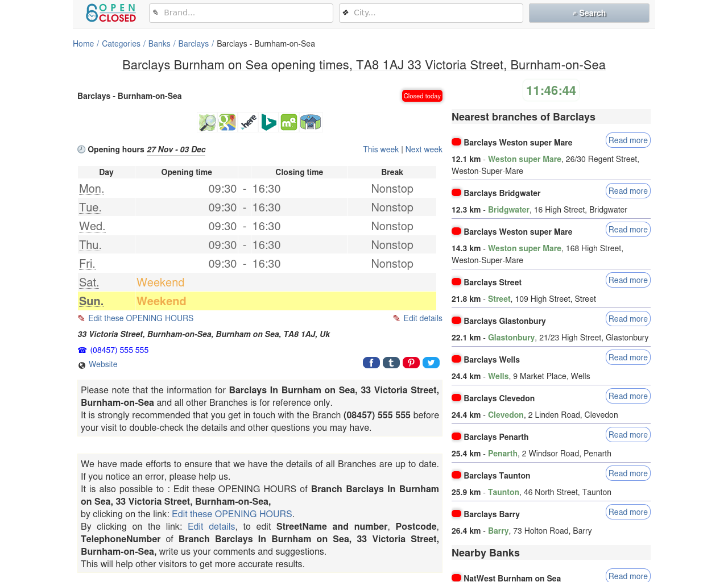
Task: Open Glastonbury town link
Action: click(x=511, y=338)
